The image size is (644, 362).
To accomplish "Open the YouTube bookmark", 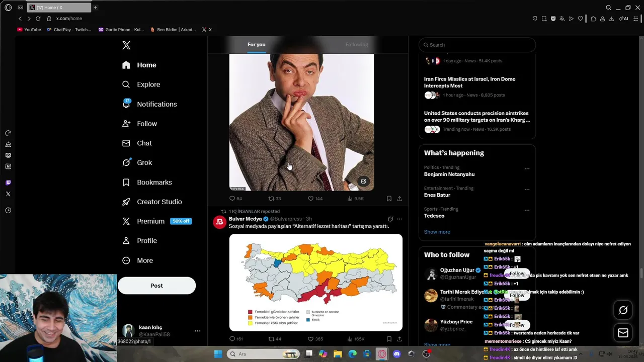I will pos(29,30).
